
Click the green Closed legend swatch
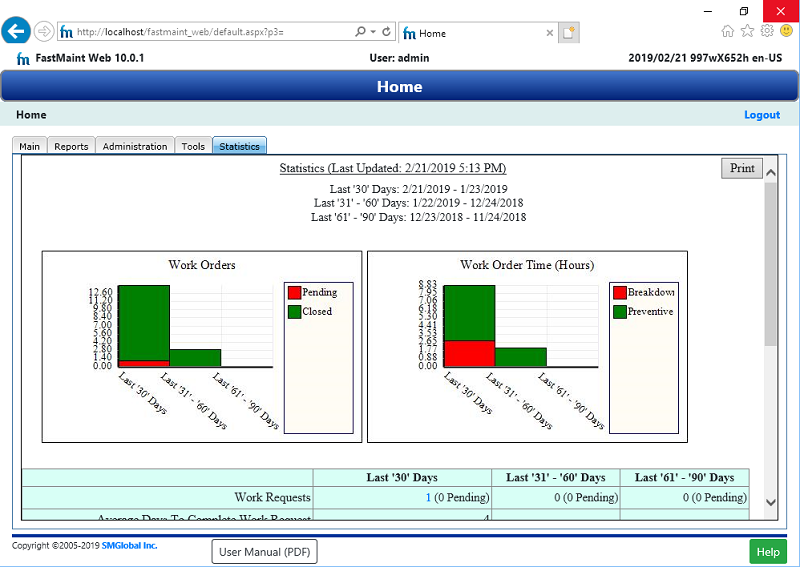point(294,312)
